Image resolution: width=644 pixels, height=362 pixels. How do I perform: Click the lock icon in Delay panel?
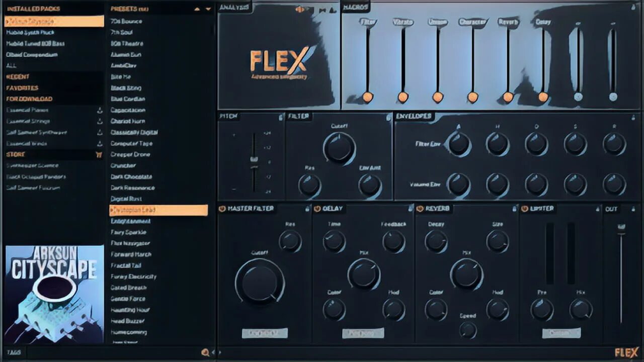[410, 209]
